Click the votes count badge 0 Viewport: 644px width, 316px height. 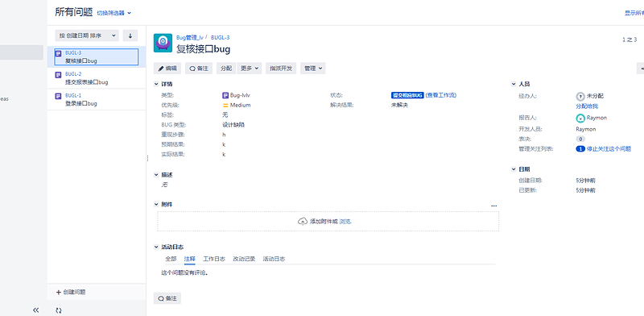pyautogui.click(x=580, y=139)
